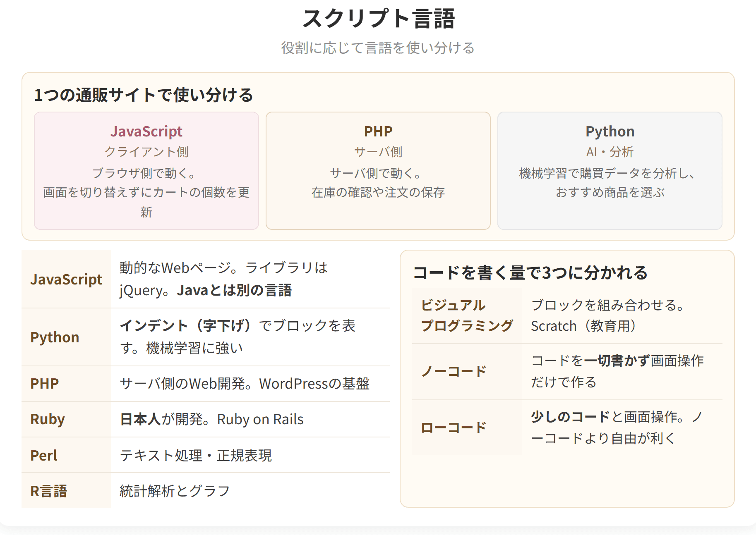Click ビジュアルプログラミング row header
756x535 pixels.
(x=467, y=315)
